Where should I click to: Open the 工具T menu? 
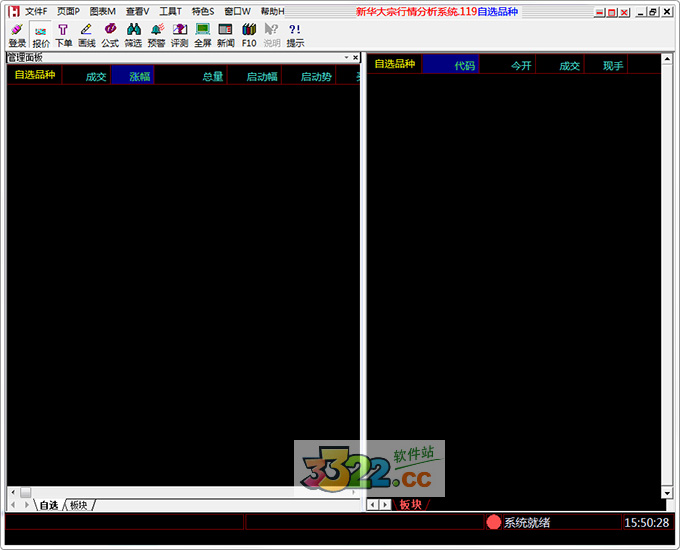pyautogui.click(x=170, y=11)
